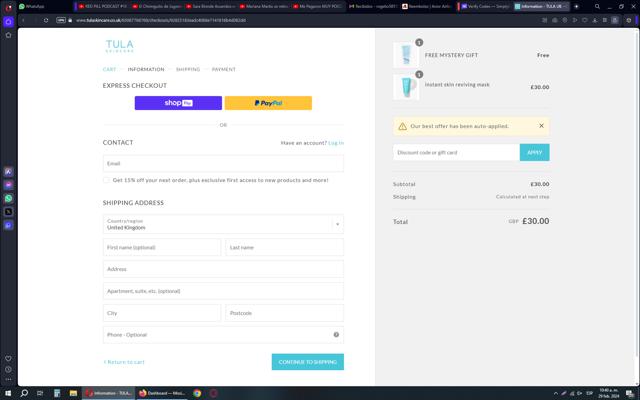Reload the page
This screenshot has height=400, width=640.
coord(46,20)
